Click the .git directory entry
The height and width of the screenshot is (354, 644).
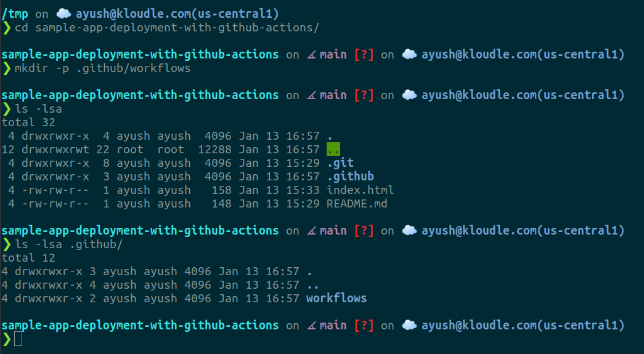(340, 163)
